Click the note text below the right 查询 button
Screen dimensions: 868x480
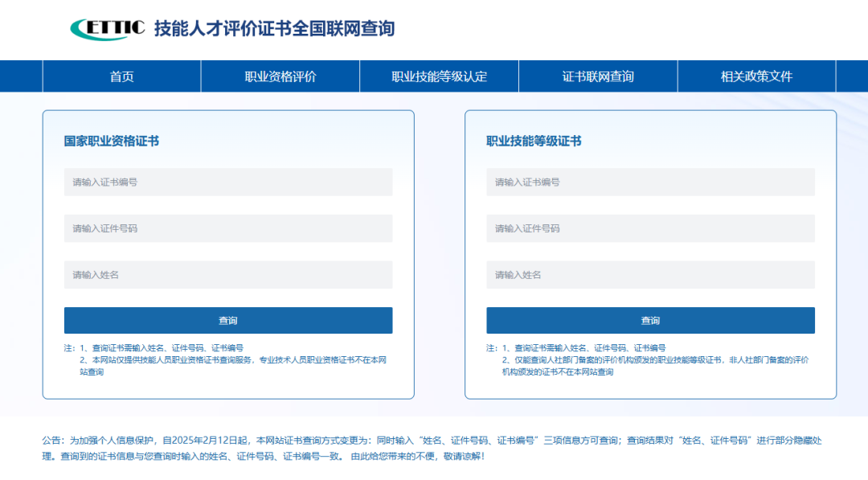(650, 360)
